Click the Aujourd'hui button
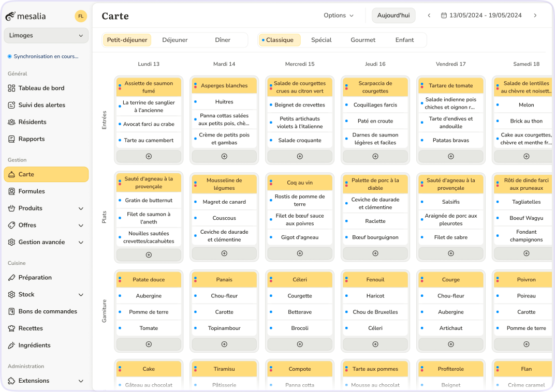 393,16
